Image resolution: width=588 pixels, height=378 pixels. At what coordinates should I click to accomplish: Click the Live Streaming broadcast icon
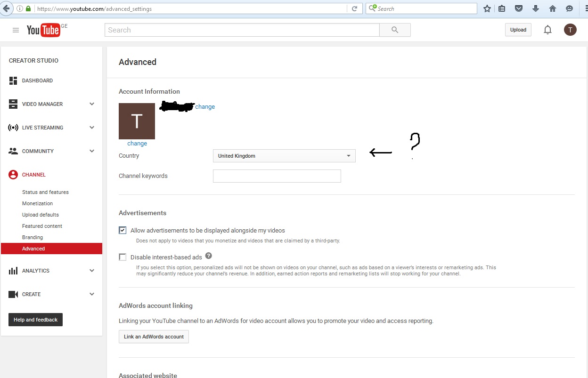[x=13, y=128]
